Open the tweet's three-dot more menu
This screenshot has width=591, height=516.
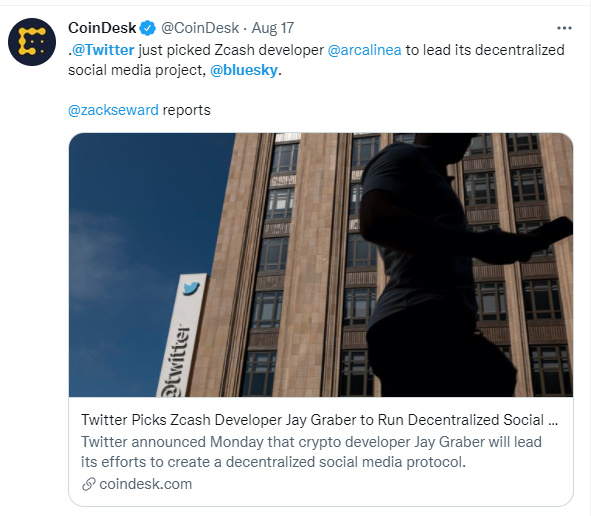coord(564,28)
